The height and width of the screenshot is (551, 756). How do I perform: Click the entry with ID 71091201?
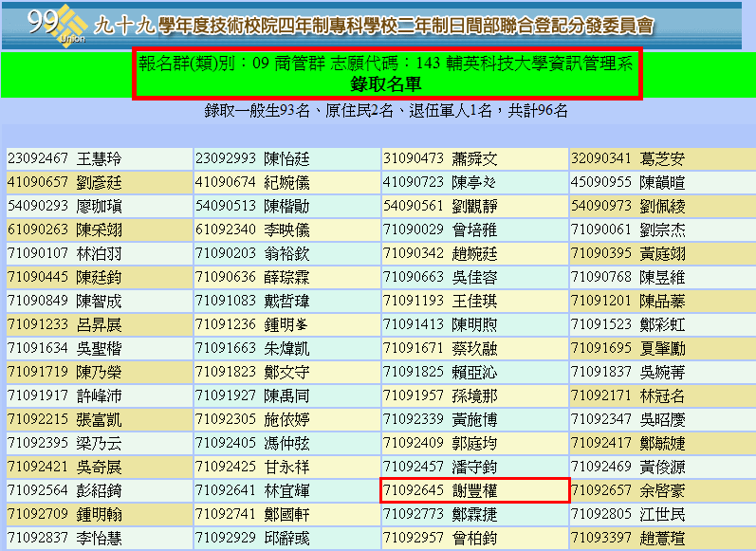tap(663, 301)
